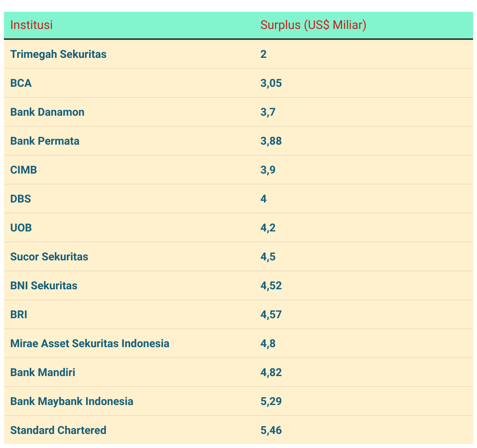Click the 5,46 surplus value
477x448 pixels.
[x=271, y=430]
